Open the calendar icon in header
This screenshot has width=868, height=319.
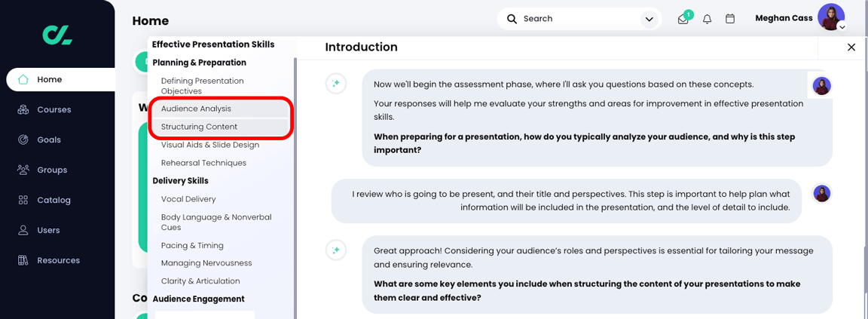729,19
